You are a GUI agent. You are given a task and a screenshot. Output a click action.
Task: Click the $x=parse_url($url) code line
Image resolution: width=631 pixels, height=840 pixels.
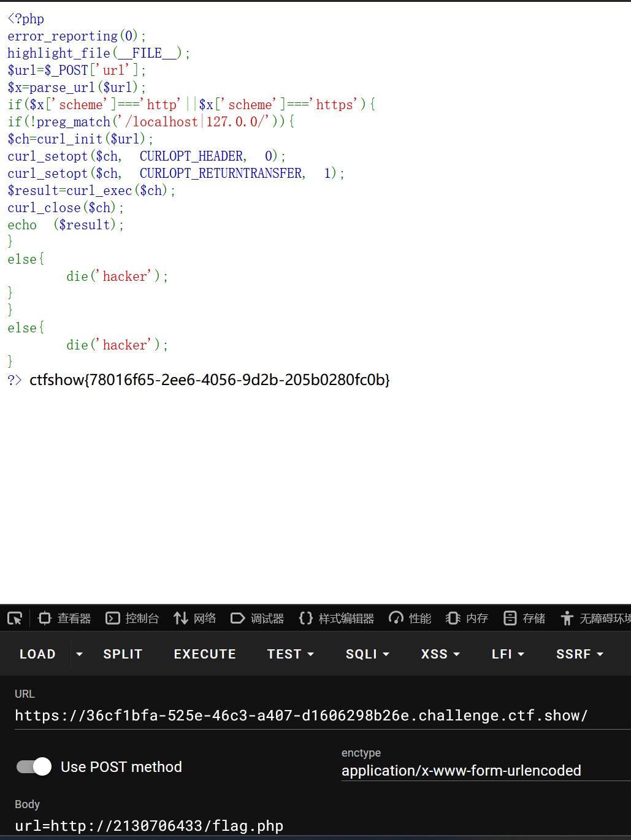pyautogui.click(x=77, y=88)
